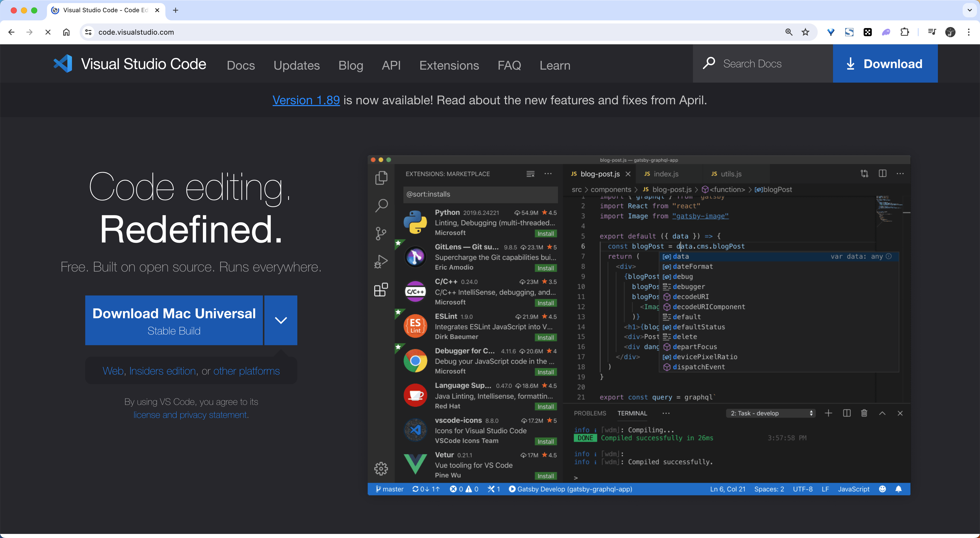Open the browser Extensions puzzle icon
The image size is (980, 538).
[x=905, y=32]
